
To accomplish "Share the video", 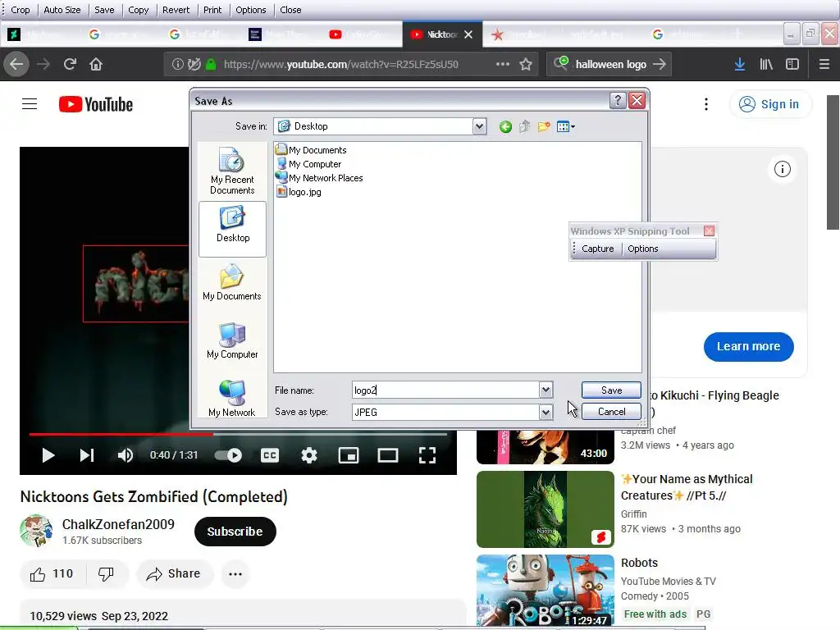I will click(175, 573).
